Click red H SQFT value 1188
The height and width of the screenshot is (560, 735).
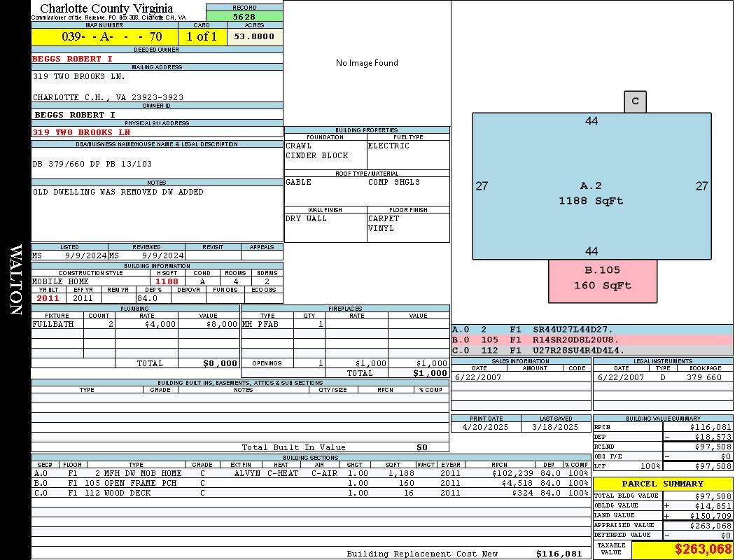[167, 281]
